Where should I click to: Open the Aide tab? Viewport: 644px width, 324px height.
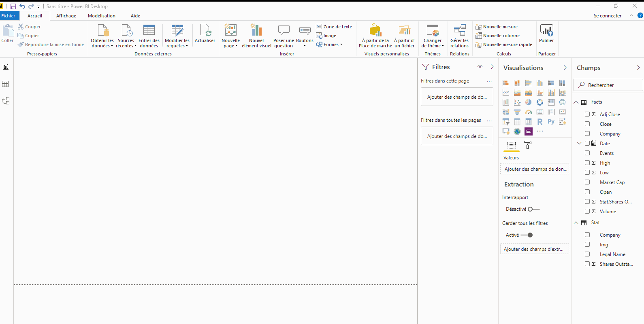point(135,16)
